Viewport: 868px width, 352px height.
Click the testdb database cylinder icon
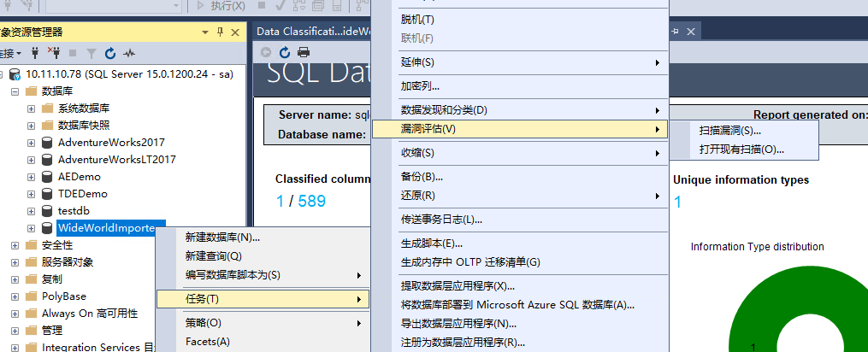tap(47, 211)
